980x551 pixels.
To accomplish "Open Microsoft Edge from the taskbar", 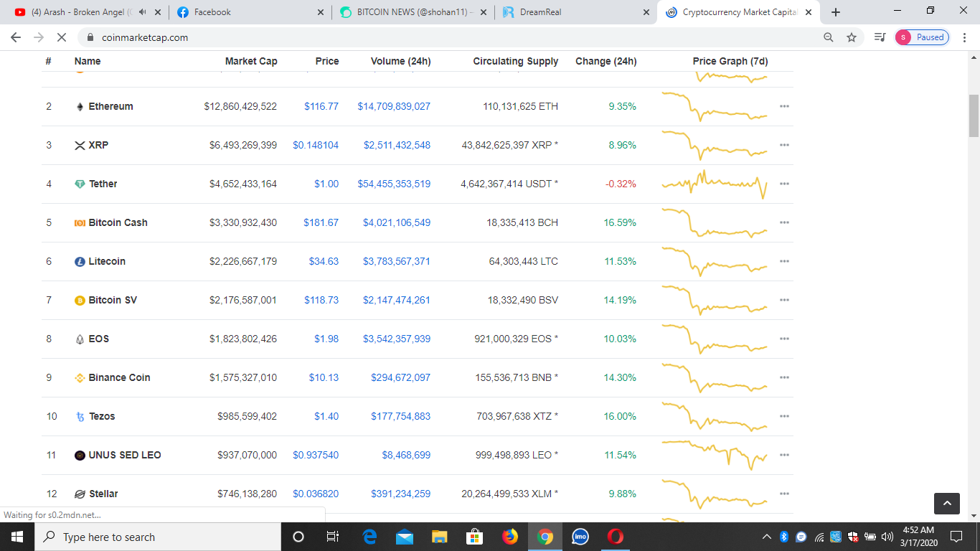I will click(x=370, y=537).
